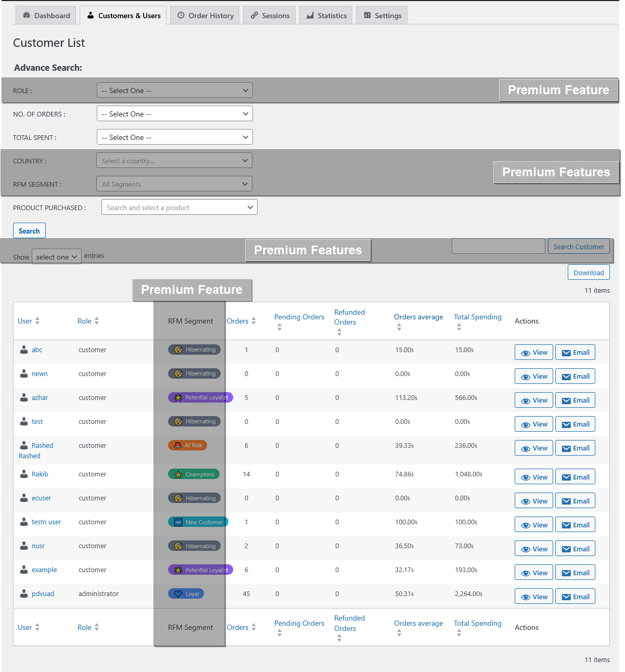Viewport: 625px width, 672px height.
Task: Open the Statistics tab
Action: pos(326,16)
